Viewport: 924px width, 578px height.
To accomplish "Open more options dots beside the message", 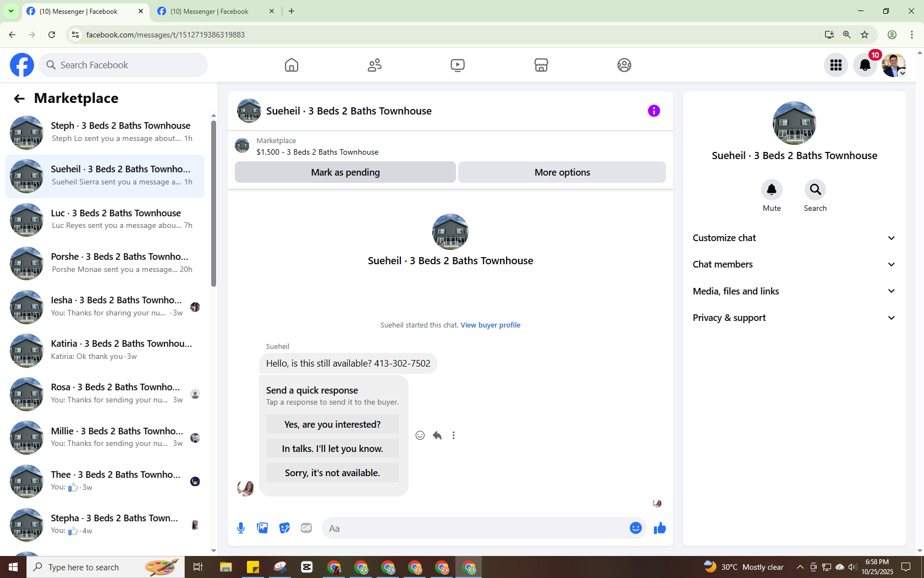I will pos(454,435).
